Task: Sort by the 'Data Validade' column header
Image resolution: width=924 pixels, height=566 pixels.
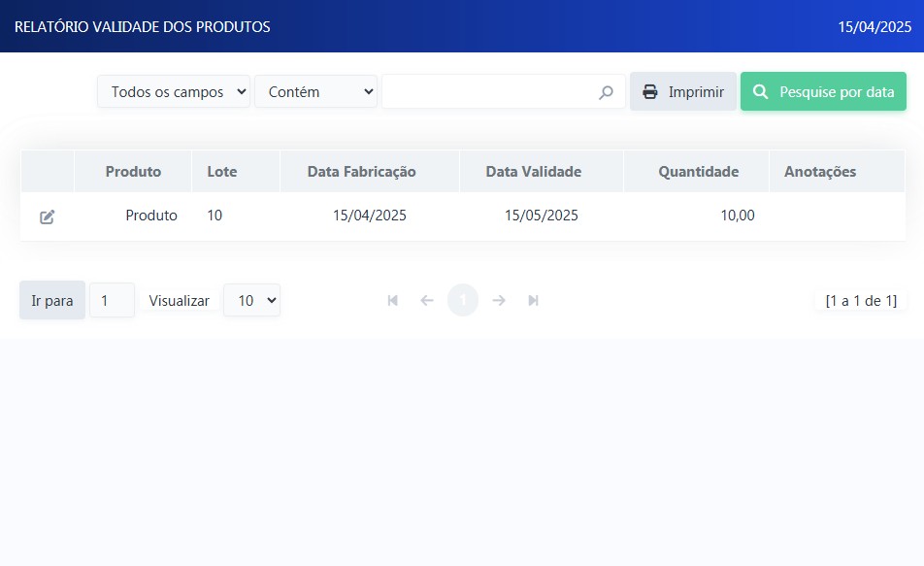Action: pos(533,172)
